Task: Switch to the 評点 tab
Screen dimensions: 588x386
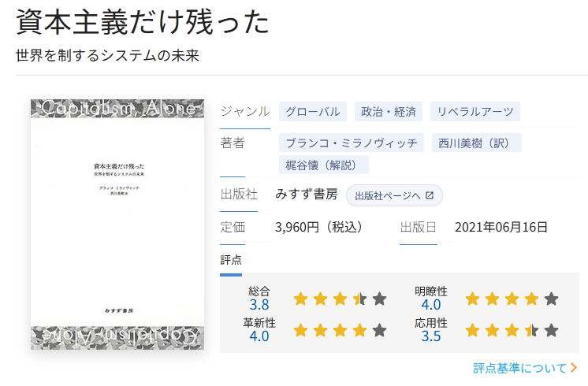Action: click(231, 260)
